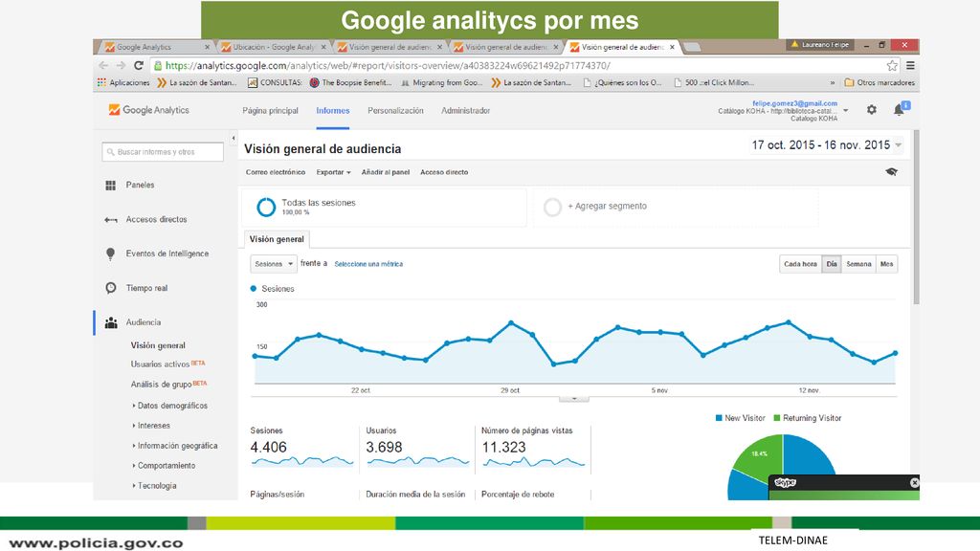Expand Intereses in sidebar

click(x=151, y=426)
